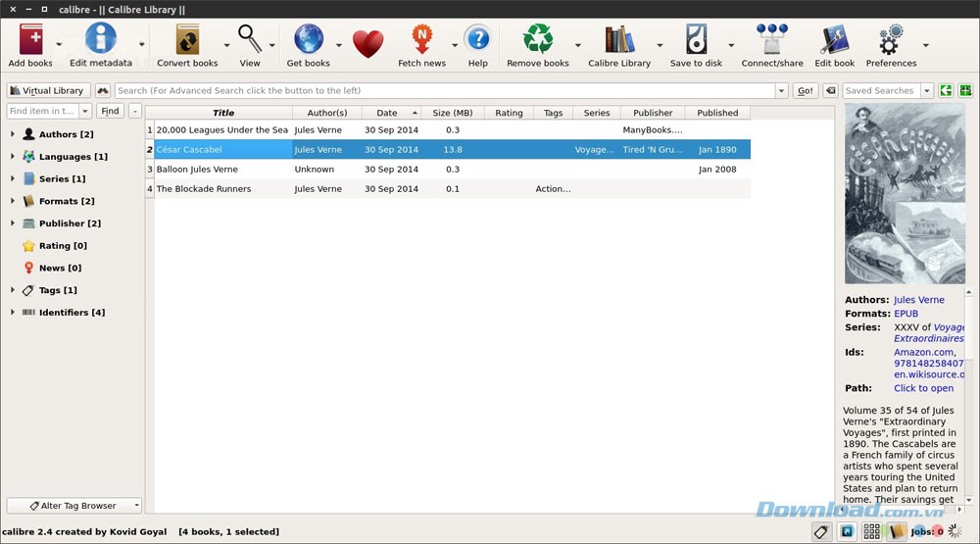
Task: Open Remove books dropdown arrow
Action: pyautogui.click(x=577, y=45)
